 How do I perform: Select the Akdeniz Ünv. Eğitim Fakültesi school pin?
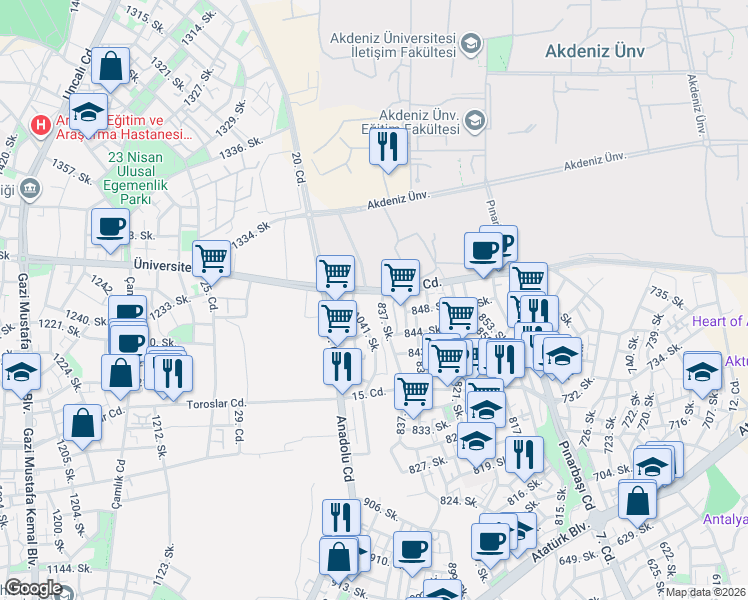(x=475, y=121)
